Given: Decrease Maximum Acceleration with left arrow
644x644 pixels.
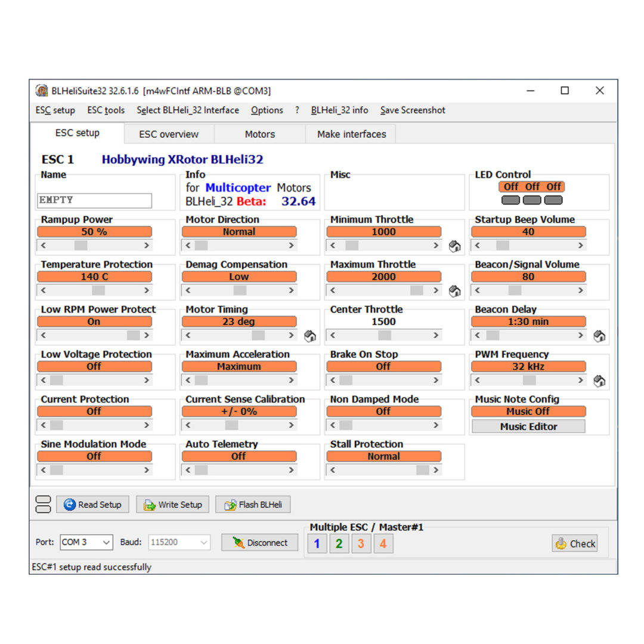Looking at the screenshot, I should click(x=188, y=380).
